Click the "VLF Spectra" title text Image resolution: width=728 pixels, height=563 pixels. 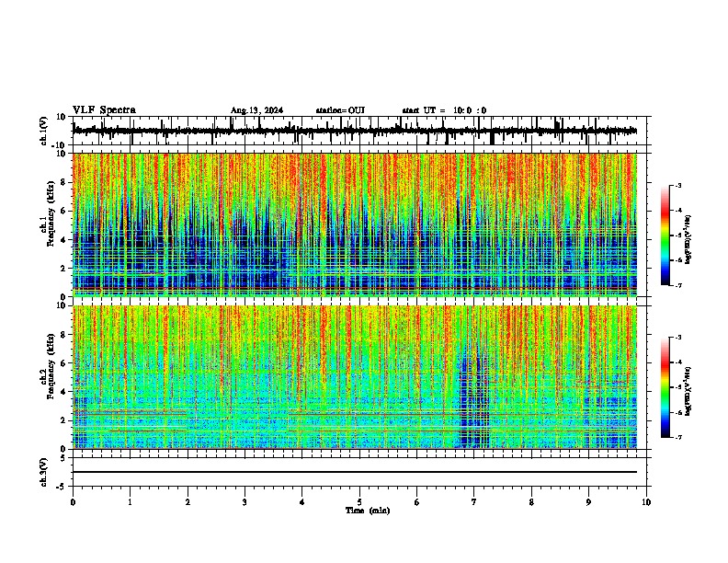pyautogui.click(x=104, y=110)
